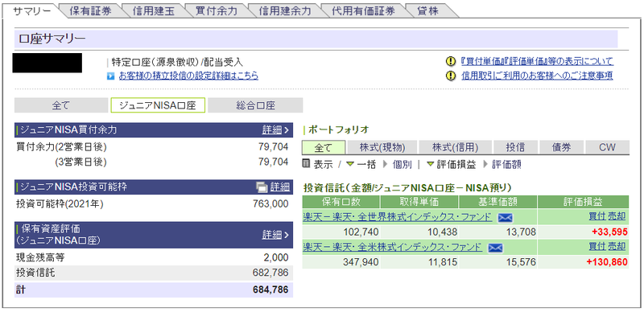The width and height of the screenshot is (644, 312).
Task: Click 売却 for 全米株式インデックス・ファンド
Action: click(x=617, y=247)
